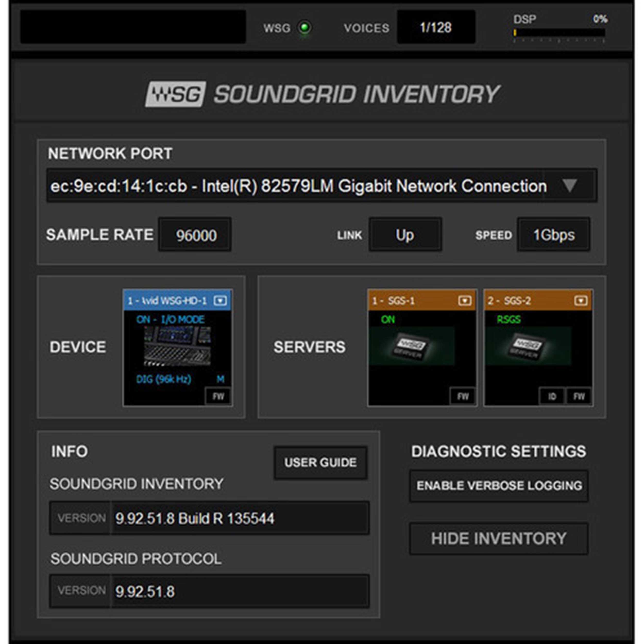Click the Link status field showing Up
Viewport: 644px width, 644px height.
(x=405, y=235)
